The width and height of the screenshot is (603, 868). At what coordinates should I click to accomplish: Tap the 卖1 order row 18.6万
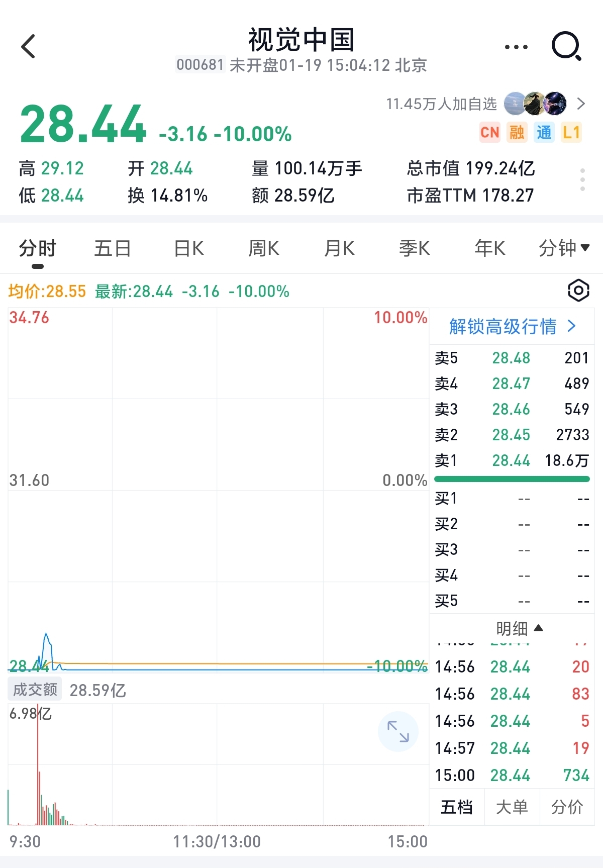(512, 460)
